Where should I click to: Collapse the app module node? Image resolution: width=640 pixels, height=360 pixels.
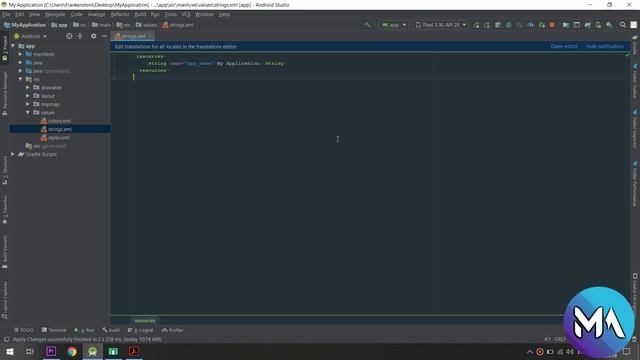(13, 46)
